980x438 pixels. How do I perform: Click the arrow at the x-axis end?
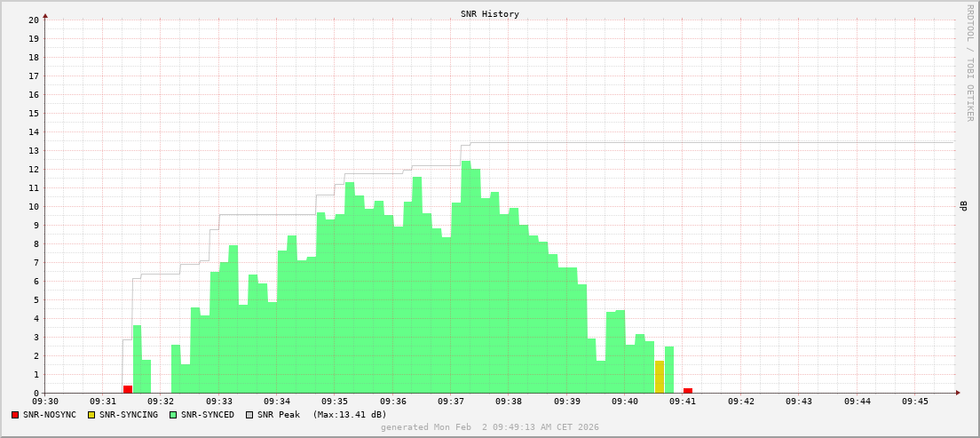click(x=957, y=393)
